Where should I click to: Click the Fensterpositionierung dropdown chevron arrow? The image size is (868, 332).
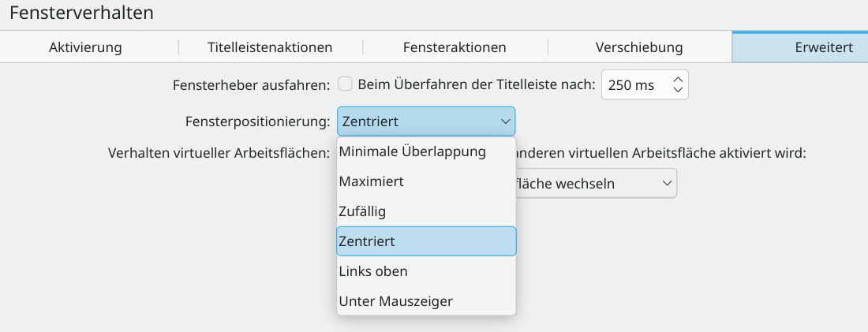[505, 121]
